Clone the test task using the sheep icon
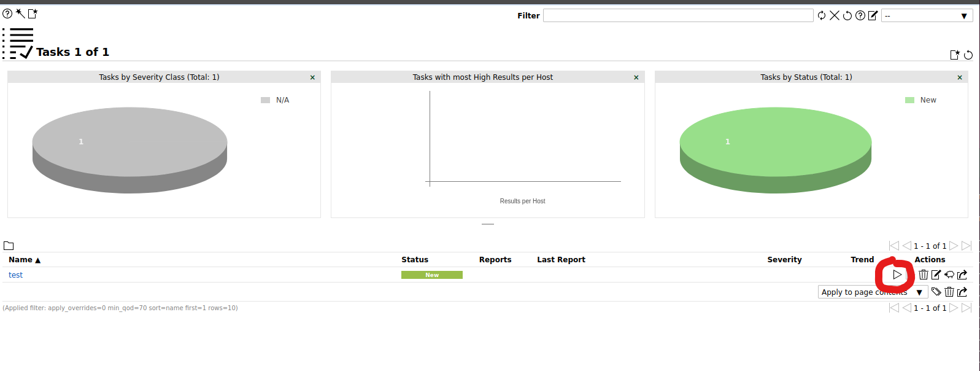This screenshot has width=980, height=371. 949,275
